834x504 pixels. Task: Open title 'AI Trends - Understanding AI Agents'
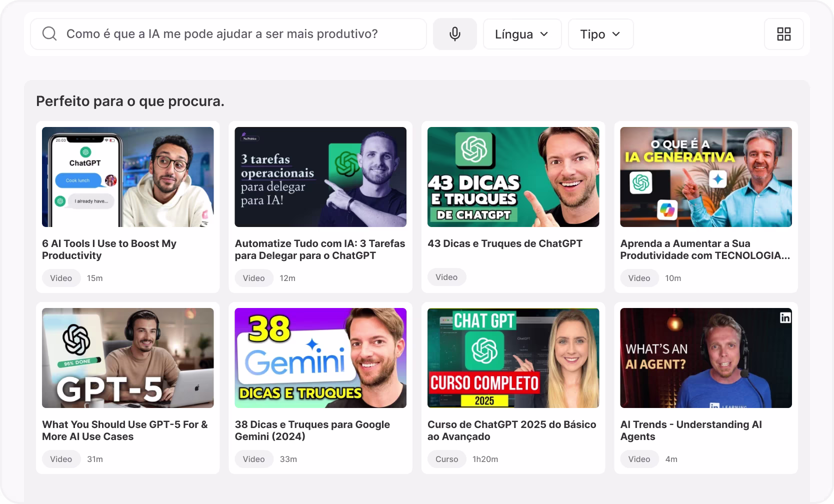[x=691, y=430]
